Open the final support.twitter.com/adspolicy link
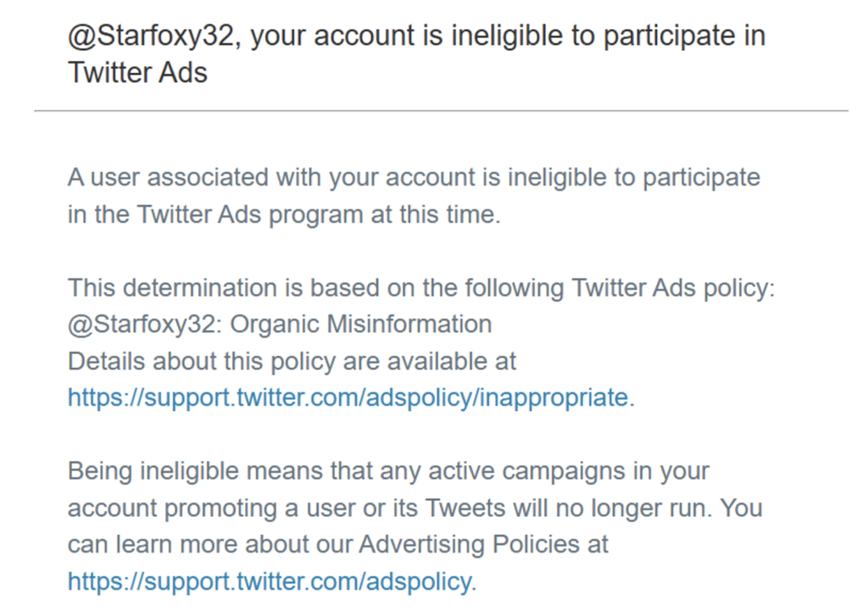The image size is (868, 611). 270,580
